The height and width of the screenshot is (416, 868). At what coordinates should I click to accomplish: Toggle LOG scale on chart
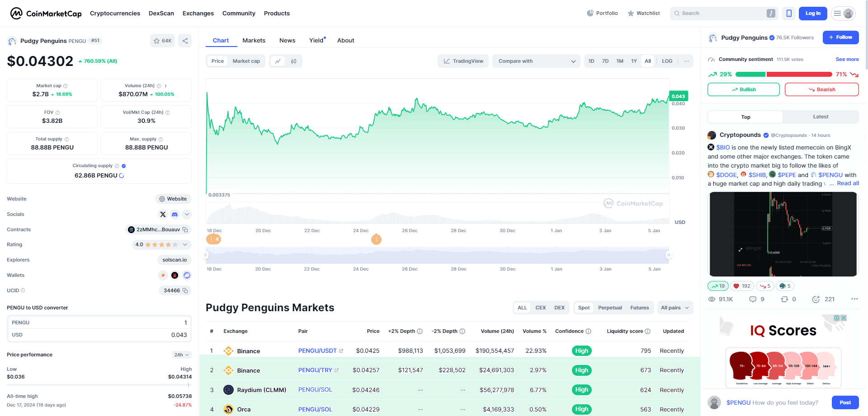pyautogui.click(x=667, y=61)
